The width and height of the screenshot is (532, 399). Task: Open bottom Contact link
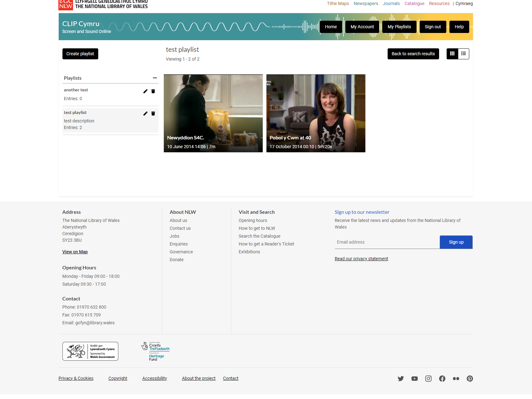(231, 378)
